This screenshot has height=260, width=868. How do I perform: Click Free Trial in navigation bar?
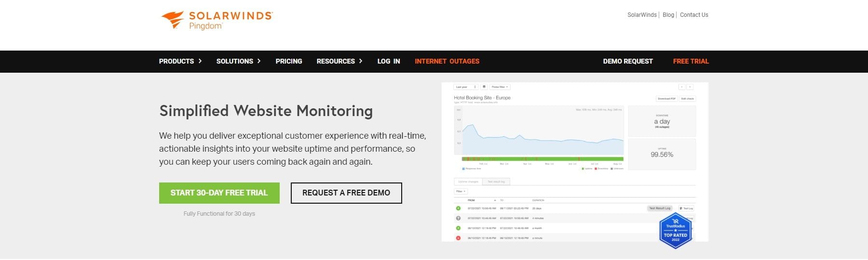pyautogui.click(x=691, y=61)
